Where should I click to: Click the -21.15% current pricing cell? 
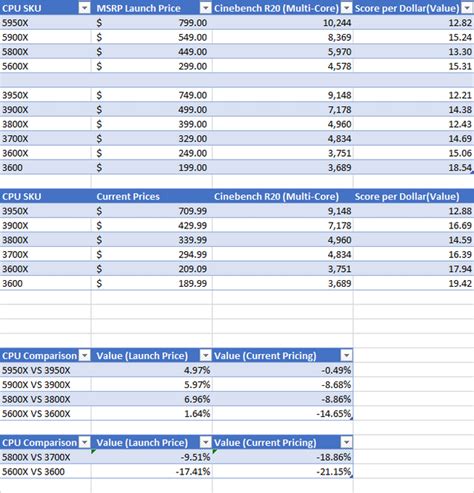283,472
